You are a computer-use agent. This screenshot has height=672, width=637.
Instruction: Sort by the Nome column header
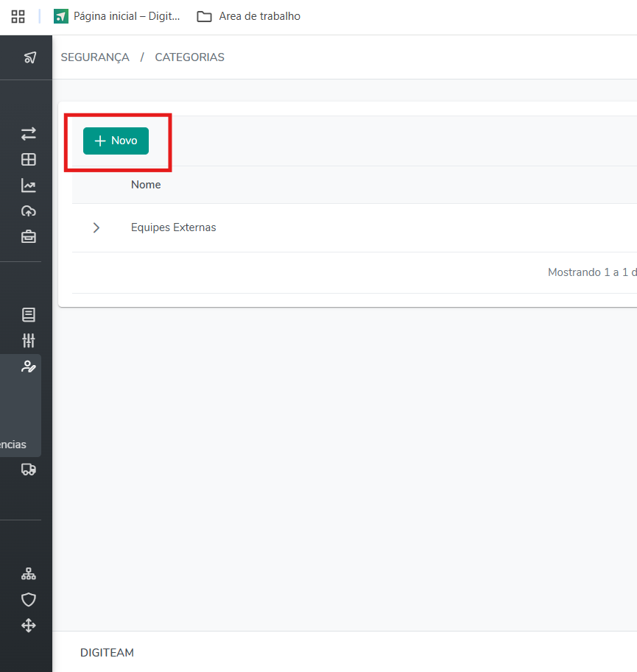tap(146, 185)
